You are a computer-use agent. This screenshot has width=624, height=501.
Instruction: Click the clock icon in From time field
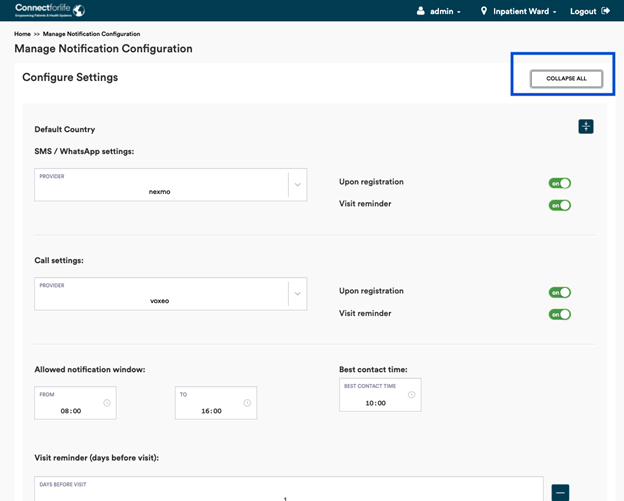[x=106, y=404]
